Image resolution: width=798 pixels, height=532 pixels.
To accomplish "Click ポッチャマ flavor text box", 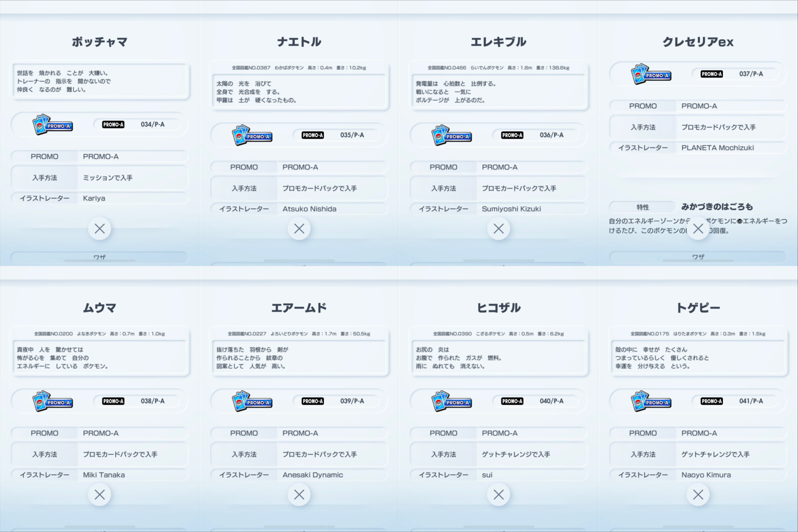I will point(100,81).
